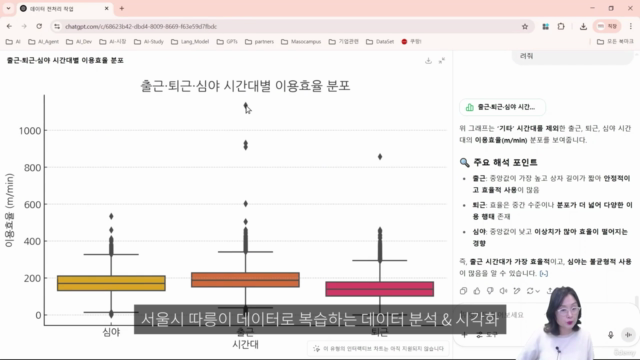
Task: Open the 기업관련 bookmark folder
Action: (x=343, y=42)
